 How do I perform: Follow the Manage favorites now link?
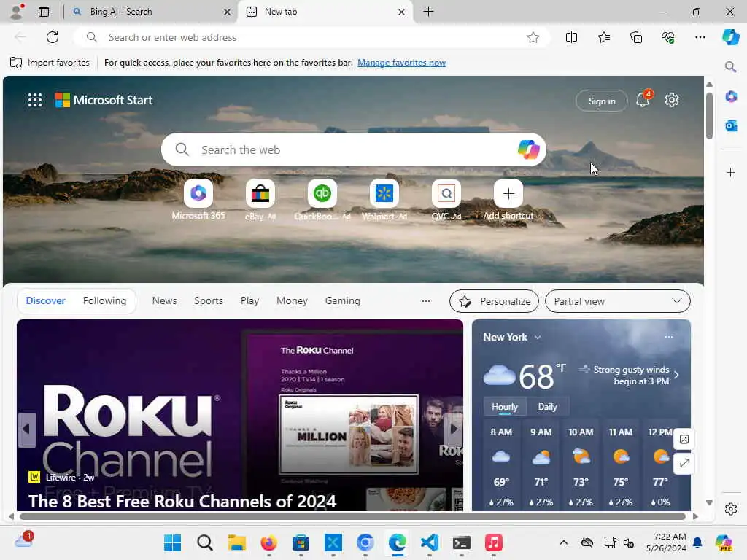(402, 63)
